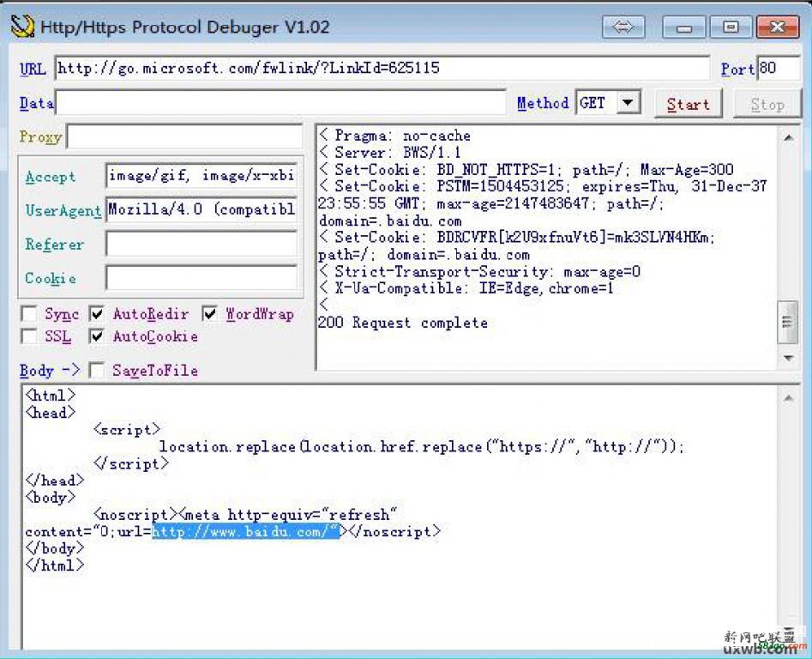
Task: Click the Cookie input field
Action: pyautogui.click(x=201, y=278)
